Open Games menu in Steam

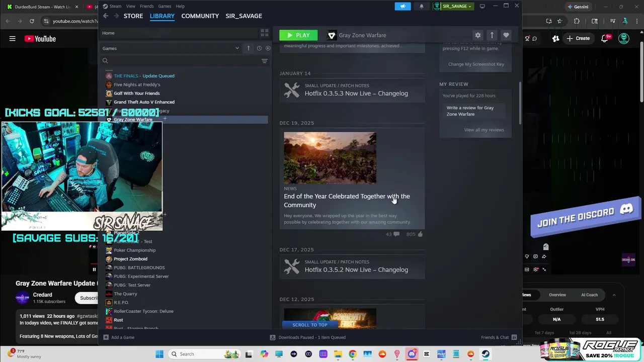click(165, 6)
